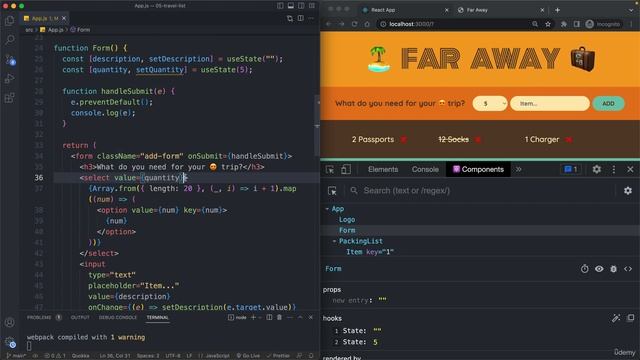Open the VS Code Explorer view

click(9, 20)
